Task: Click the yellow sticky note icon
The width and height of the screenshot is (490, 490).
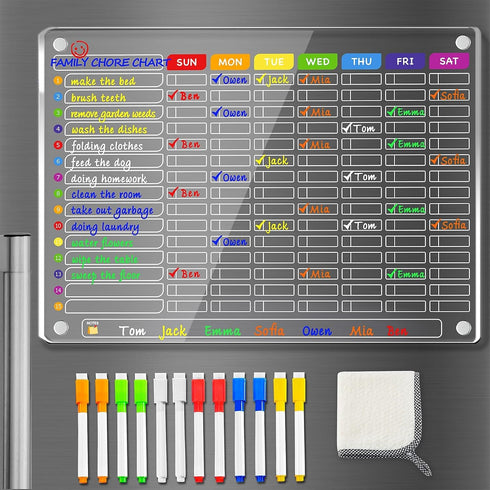Action: [93, 328]
